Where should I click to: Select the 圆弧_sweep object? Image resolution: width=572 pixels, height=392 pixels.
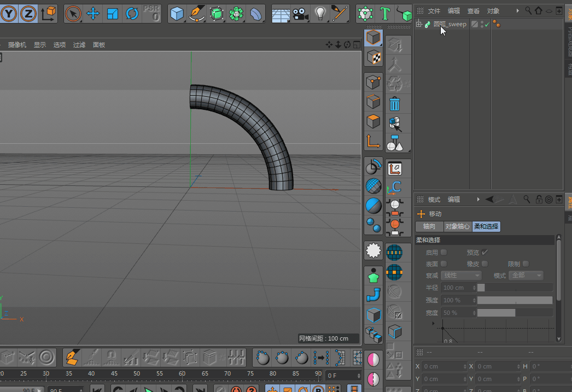click(x=450, y=25)
